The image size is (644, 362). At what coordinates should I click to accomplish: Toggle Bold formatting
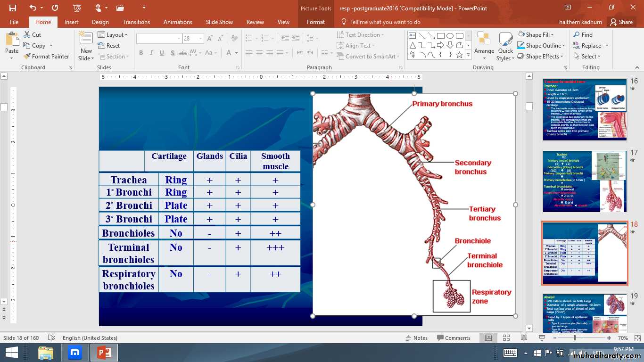tap(141, 53)
